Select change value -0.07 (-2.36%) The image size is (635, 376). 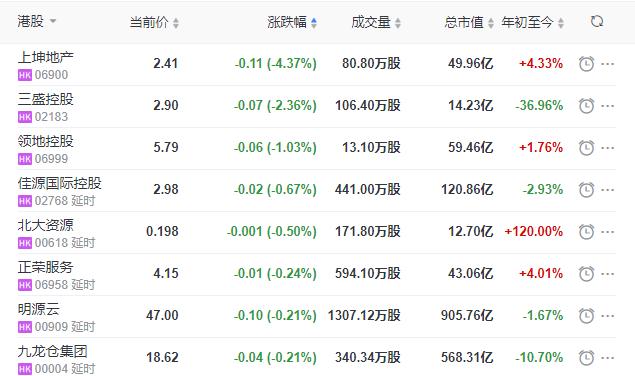[275, 106]
